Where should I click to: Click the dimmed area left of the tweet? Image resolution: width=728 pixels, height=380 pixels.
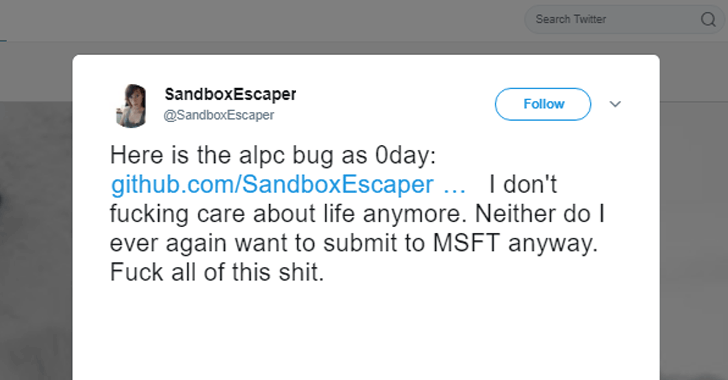pyautogui.click(x=36, y=232)
